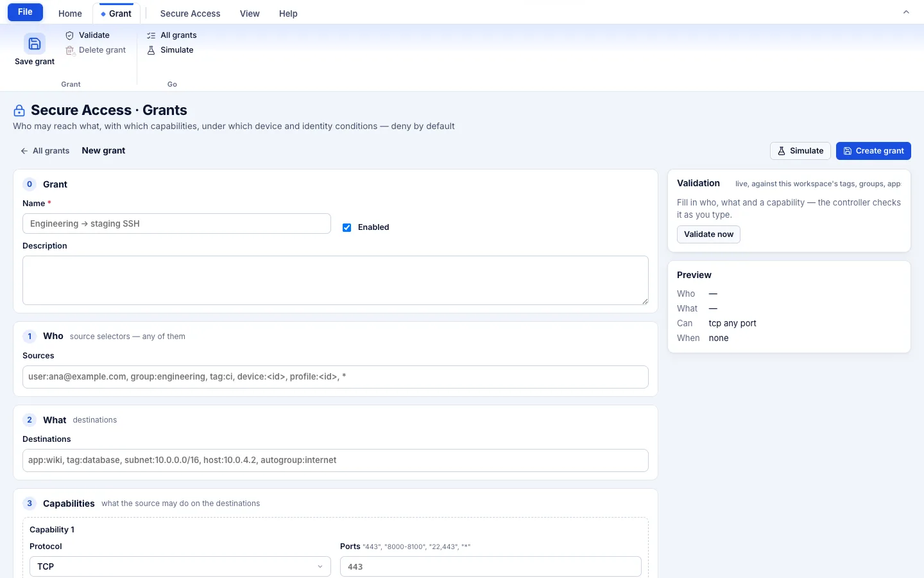
Task: Click the Destinations input field
Action: [336, 460]
